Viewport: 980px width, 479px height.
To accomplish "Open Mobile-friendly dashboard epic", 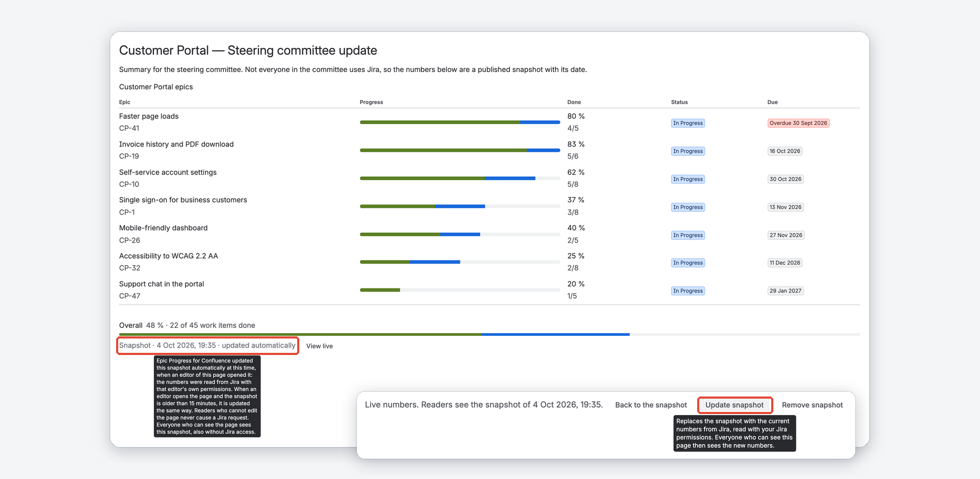I will [163, 228].
